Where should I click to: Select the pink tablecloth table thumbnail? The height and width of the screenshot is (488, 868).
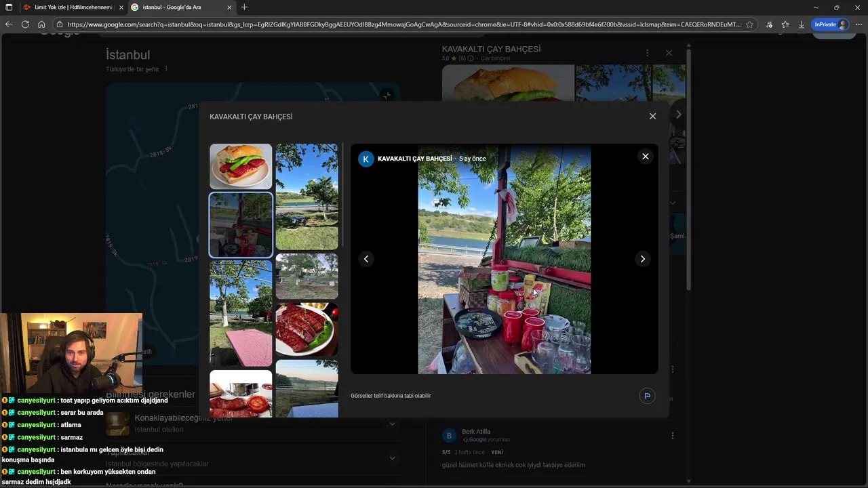(x=241, y=313)
